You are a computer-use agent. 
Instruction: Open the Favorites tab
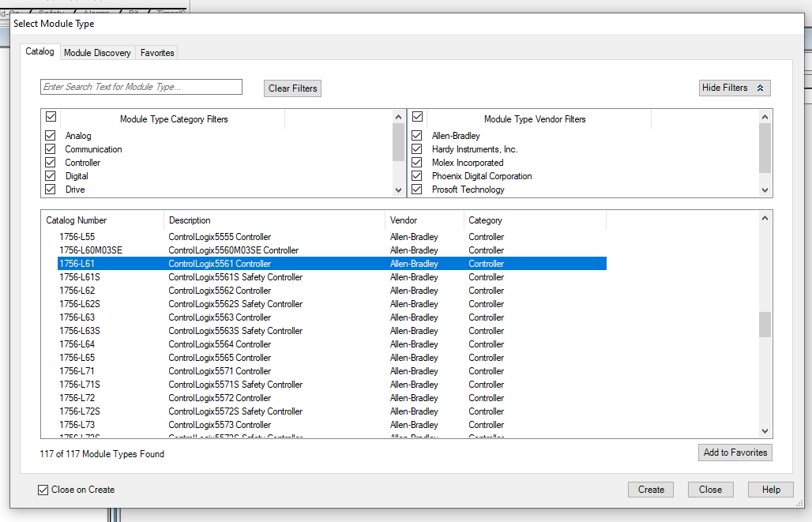(157, 53)
